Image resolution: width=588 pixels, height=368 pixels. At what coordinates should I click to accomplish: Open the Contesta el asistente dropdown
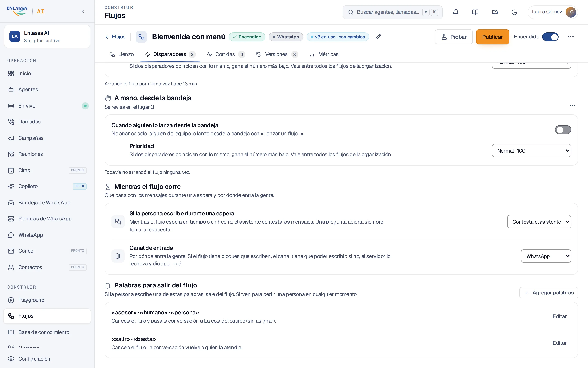click(x=539, y=222)
